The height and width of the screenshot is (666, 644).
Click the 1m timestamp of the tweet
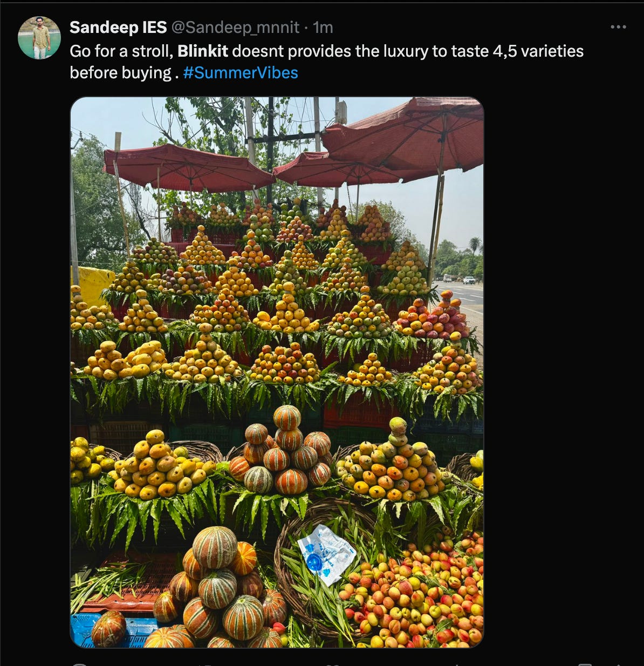323,27
